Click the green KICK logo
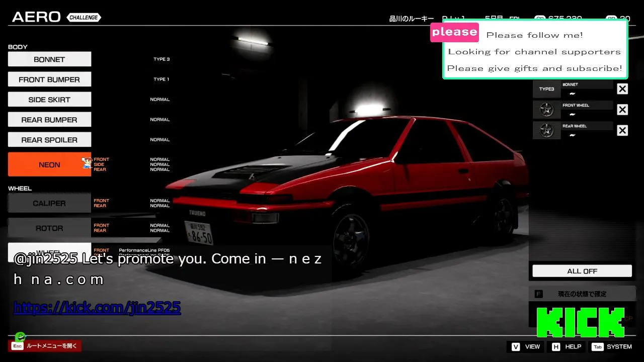The height and width of the screenshot is (362, 644). click(x=580, y=322)
